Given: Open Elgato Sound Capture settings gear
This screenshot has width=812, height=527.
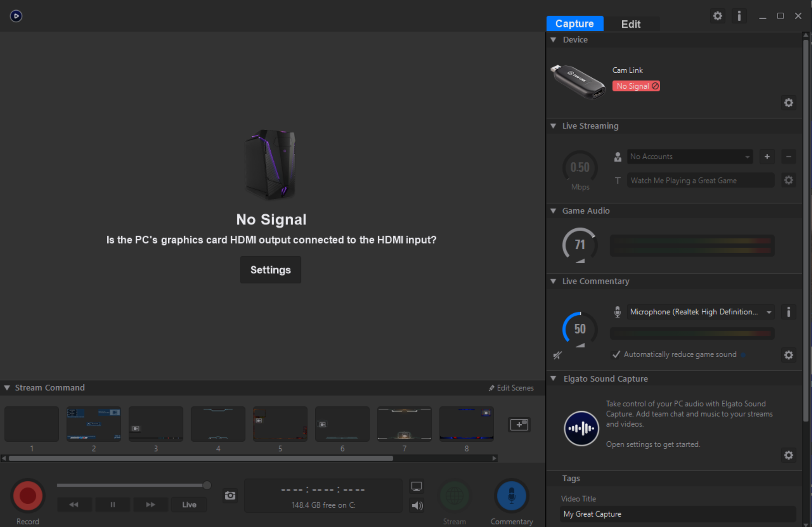Looking at the screenshot, I should (788, 455).
